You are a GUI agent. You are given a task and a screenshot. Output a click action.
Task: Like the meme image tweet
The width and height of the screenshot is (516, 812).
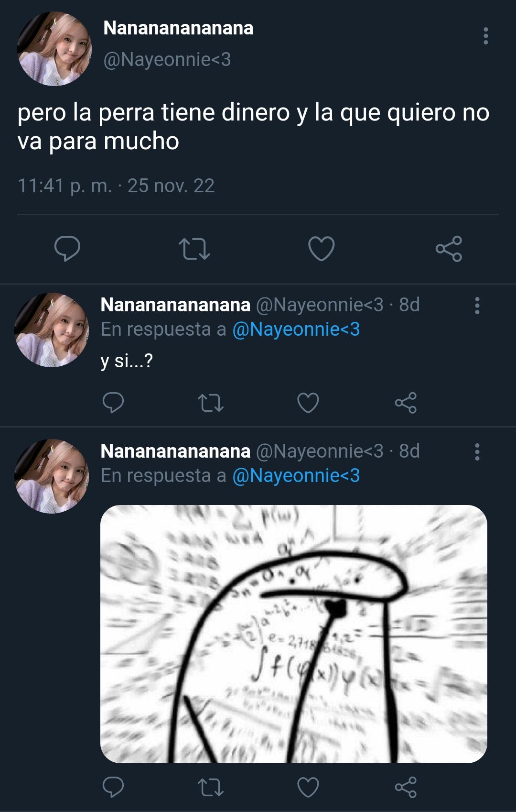(x=308, y=787)
